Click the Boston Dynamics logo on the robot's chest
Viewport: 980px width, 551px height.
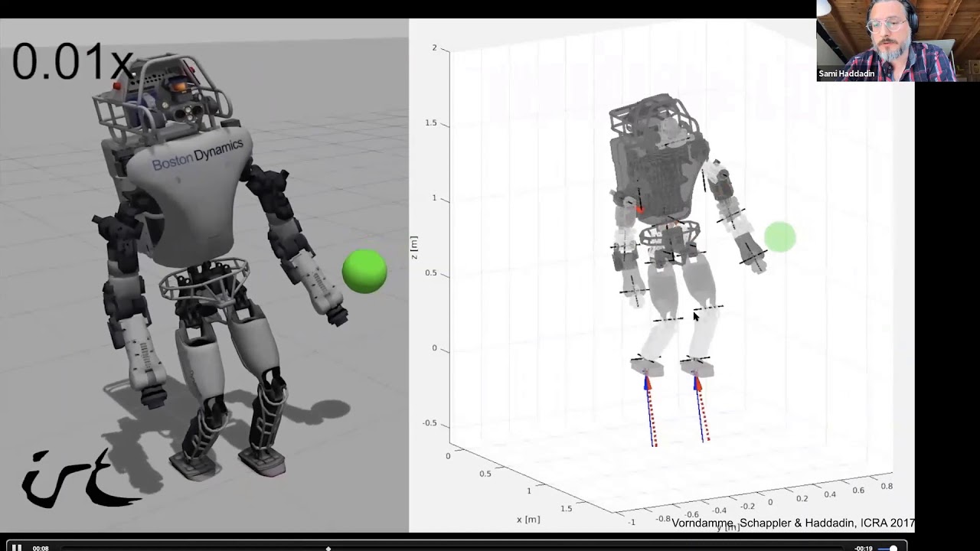[198, 155]
